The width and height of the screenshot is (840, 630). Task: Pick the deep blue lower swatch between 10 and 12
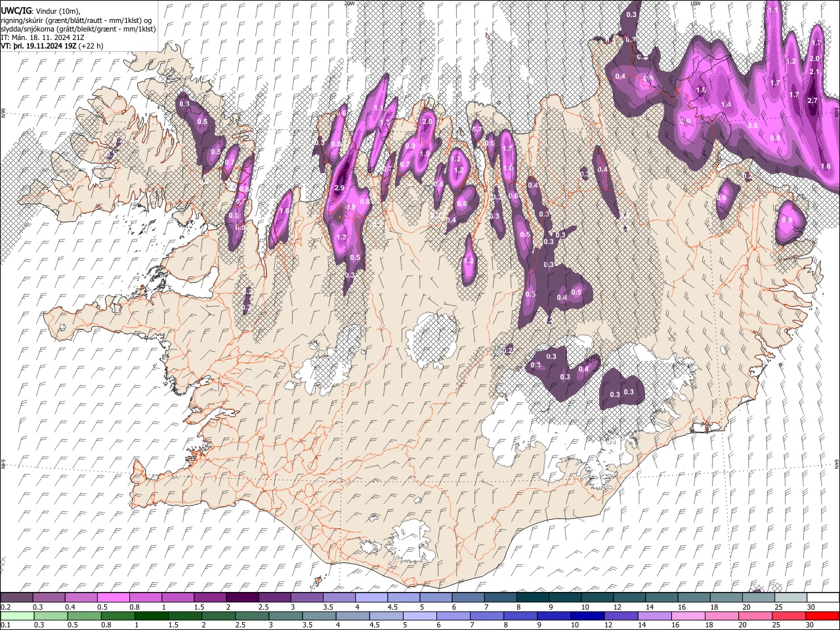[x=587, y=616]
